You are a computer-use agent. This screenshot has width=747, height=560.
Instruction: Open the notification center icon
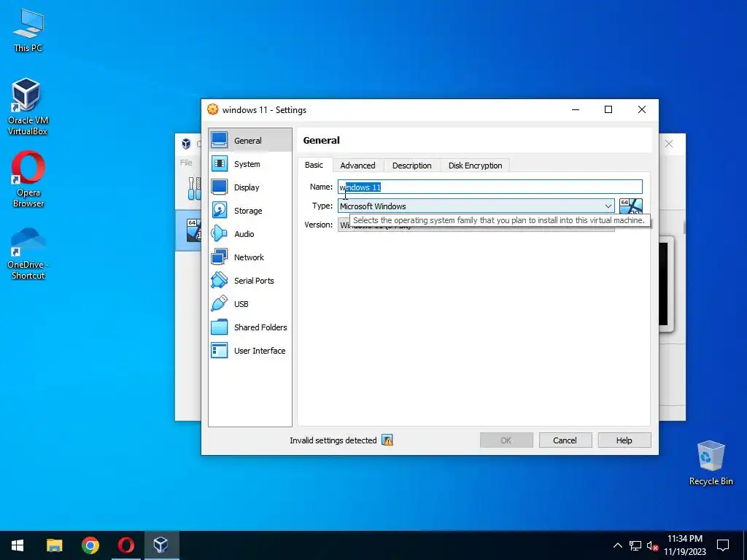click(x=723, y=545)
